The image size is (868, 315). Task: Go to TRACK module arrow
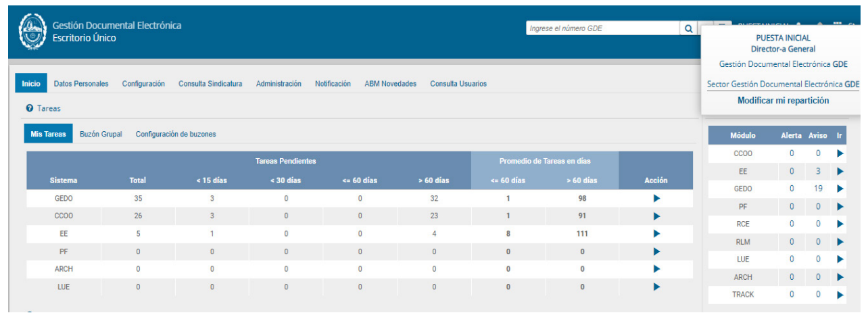(840, 295)
